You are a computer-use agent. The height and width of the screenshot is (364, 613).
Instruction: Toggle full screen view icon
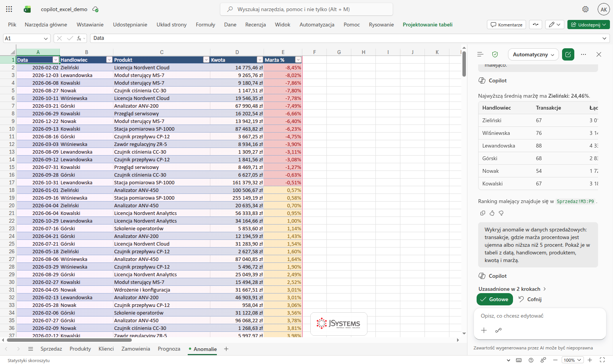click(602, 360)
